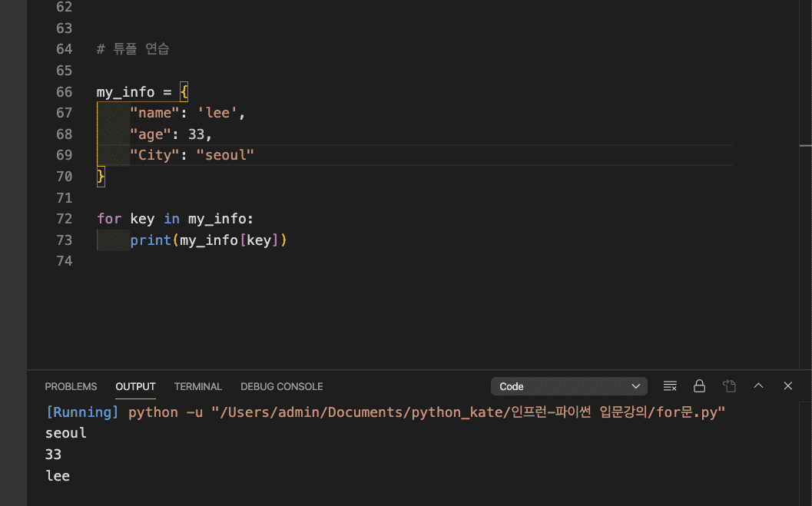Close the bottom panel
The height and width of the screenshot is (506, 812).
pos(787,386)
